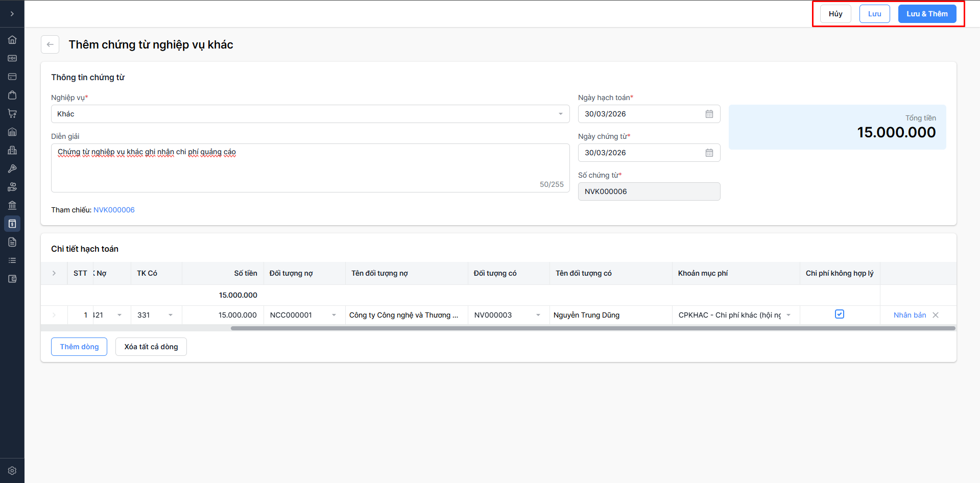Click the home icon in sidebar
The width and height of the screenshot is (980, 483).
click(12, 40)
